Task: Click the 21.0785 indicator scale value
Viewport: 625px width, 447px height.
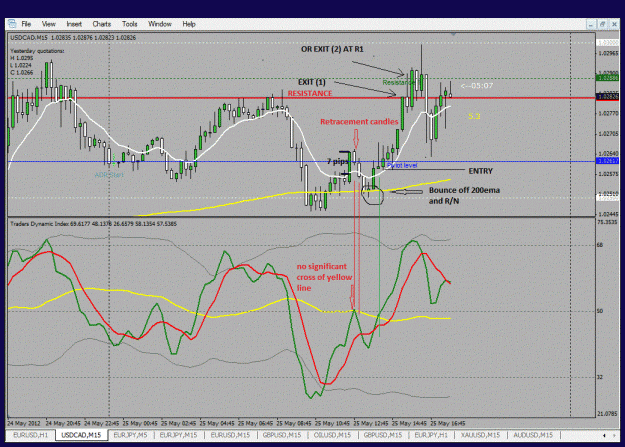Action: click(x=608, y=414)
